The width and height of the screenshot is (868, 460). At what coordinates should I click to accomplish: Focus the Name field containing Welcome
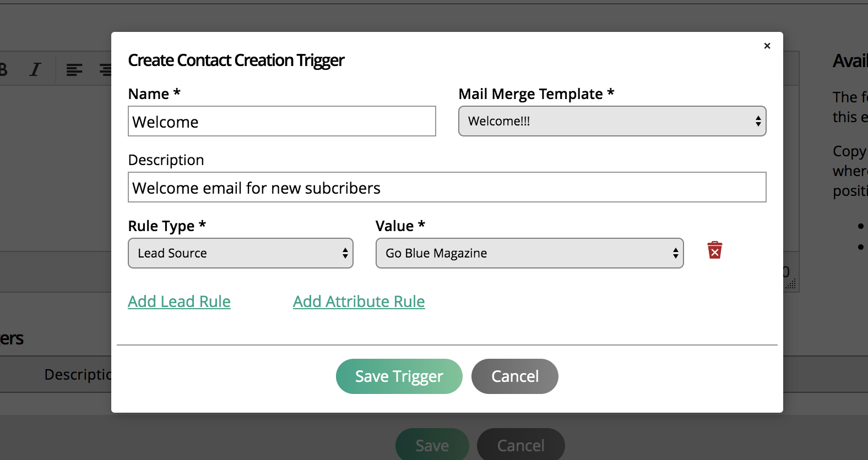tap(281, 122)
